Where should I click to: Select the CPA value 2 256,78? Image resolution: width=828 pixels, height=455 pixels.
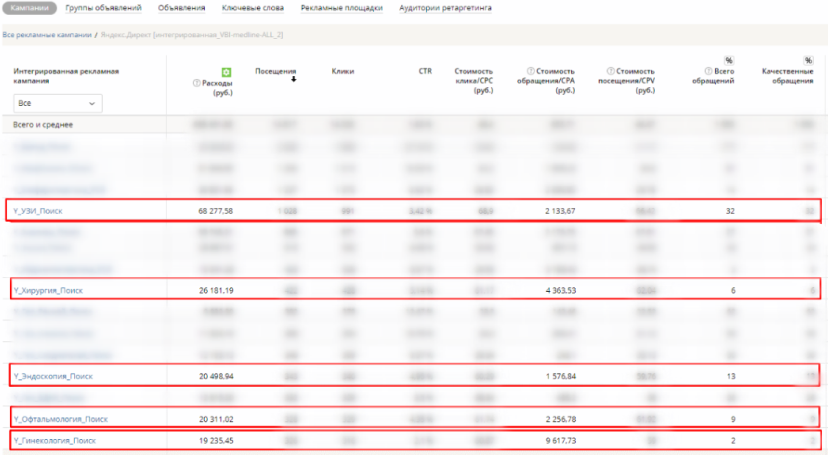click(x=560, y=419)
